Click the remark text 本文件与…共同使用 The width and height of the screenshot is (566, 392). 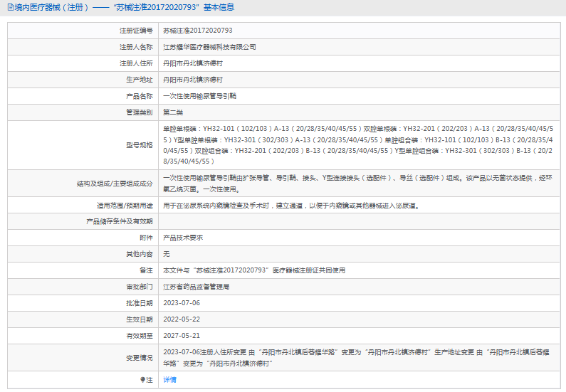point(254,270)
